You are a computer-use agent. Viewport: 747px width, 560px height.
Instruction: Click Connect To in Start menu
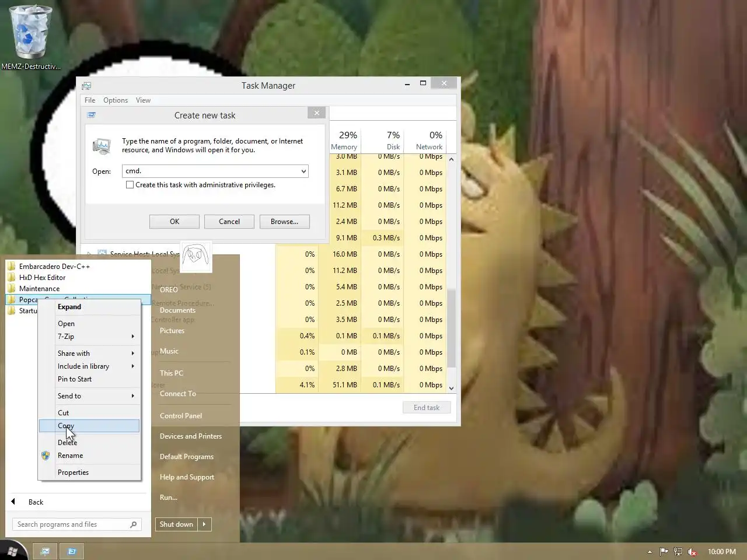pyautogui.click(x=178, y=394)
